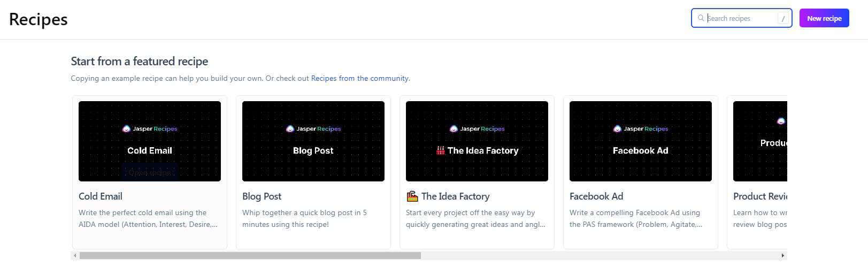
Task: Focus the Search recipes field
Action: coord(741,18)
